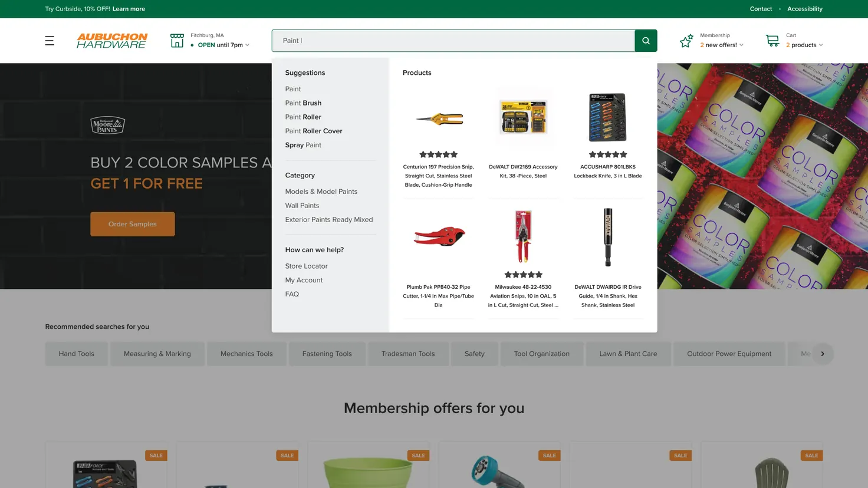The height and width of the screenshot is (488, 868).
Task: Choose the Wall Paints category
Action: click(x=302, y=206)
